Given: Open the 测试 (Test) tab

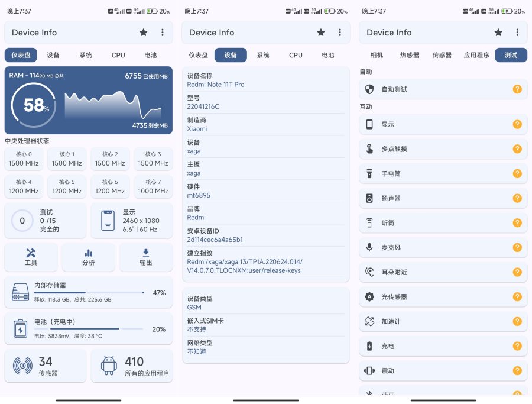Looking at the screenshot, I should (x=510, y=54).
